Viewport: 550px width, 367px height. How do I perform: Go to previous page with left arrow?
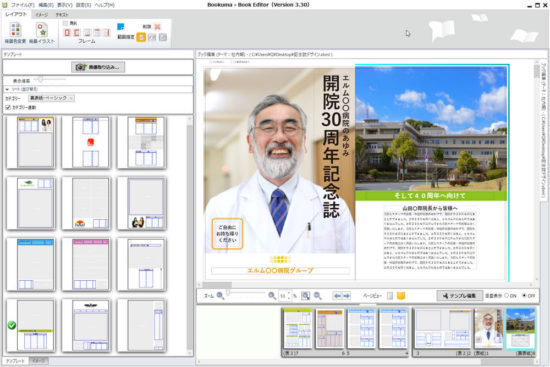click(x=337, y=296)
